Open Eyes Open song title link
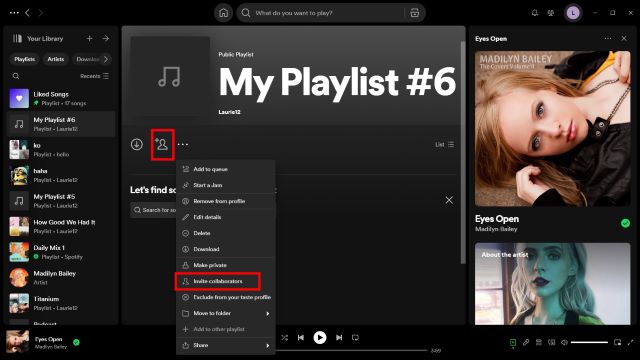The height and width of the screenshot is (360, 640). (497, 219)
